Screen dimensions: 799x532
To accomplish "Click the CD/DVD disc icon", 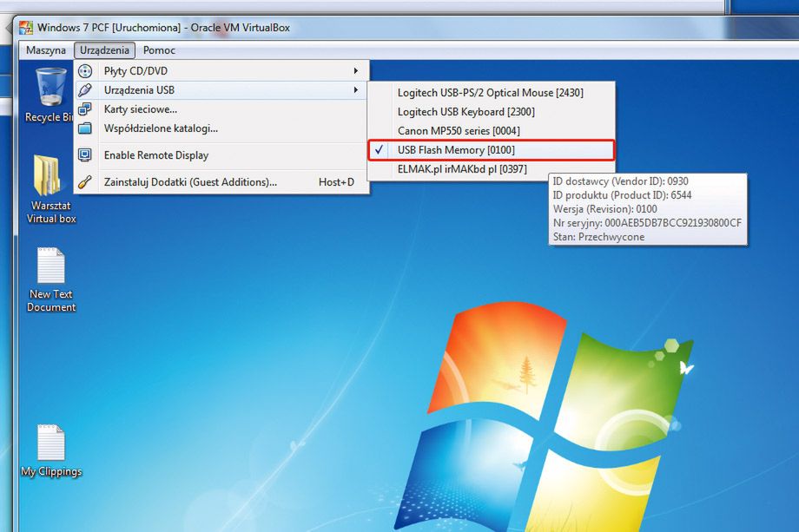I will [x=85, y=71].
